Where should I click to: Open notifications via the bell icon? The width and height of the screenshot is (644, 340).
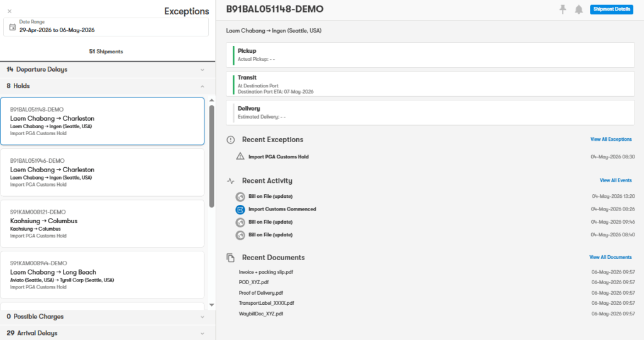(579, 9)
